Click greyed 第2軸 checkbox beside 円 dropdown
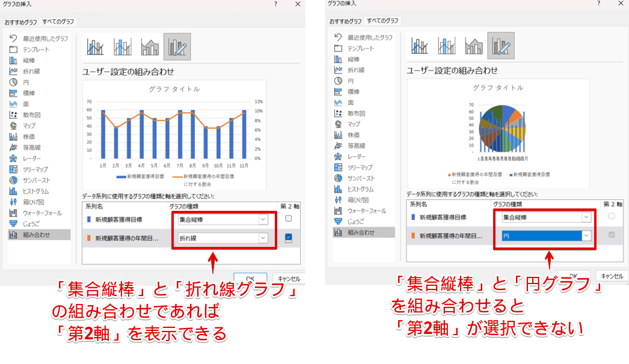Viewport: 629px width, 364px height. [x=612, y=235]
